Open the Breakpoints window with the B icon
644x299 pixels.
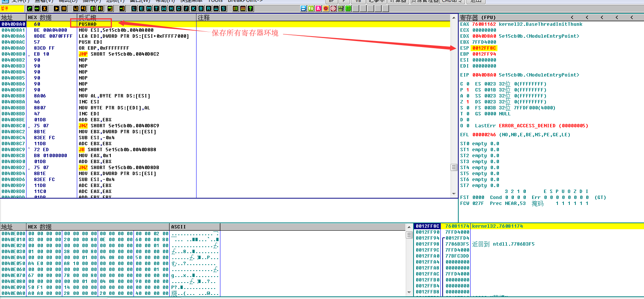click(201, 8)
